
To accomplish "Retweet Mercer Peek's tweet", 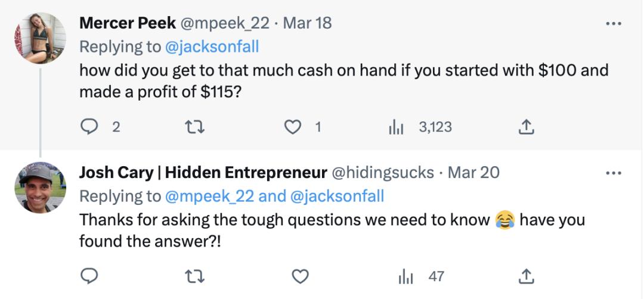I will tap(195, 127).
